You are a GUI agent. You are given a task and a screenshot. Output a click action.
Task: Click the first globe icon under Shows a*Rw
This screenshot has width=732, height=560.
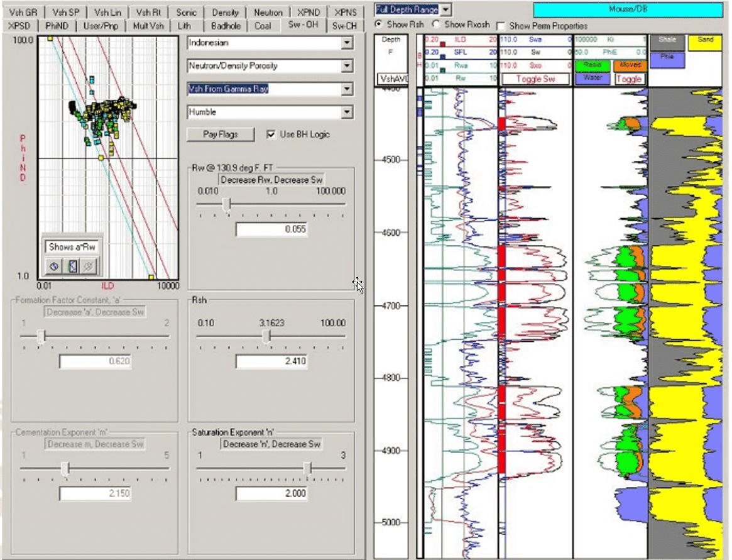pyautogui.click(x=54, y=266)
